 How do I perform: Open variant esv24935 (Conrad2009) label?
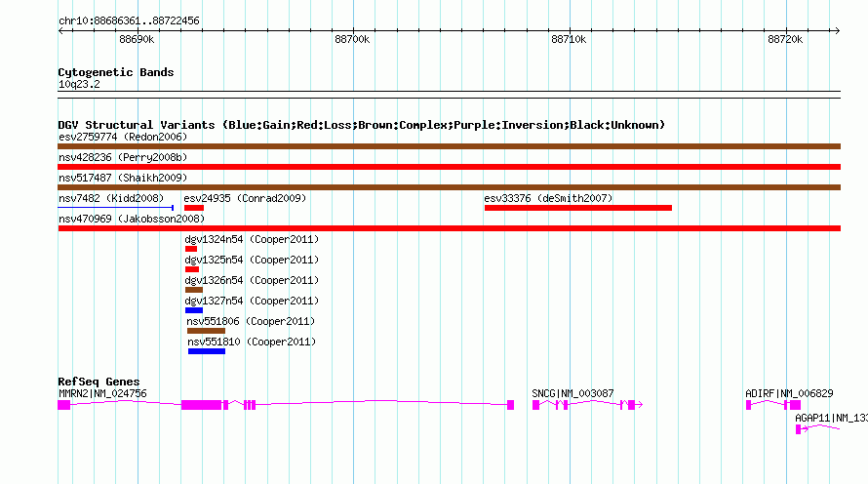pyautogui.click(x=245, y=198)
